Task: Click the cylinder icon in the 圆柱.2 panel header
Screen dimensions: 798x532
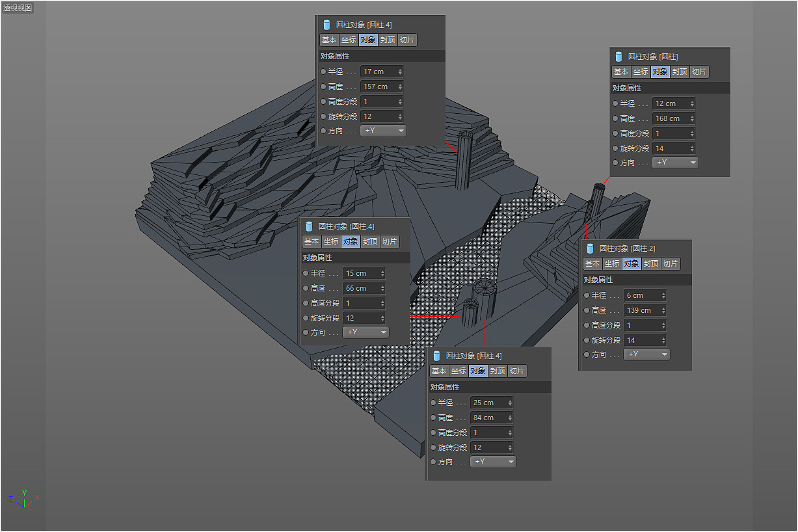Action: (590, 248)
